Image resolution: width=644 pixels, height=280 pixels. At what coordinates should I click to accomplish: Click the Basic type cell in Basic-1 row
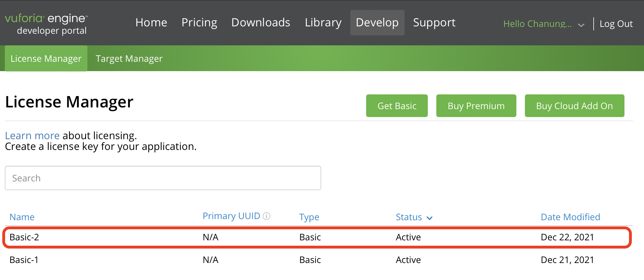pyautogui.click(x=310, y=260)
